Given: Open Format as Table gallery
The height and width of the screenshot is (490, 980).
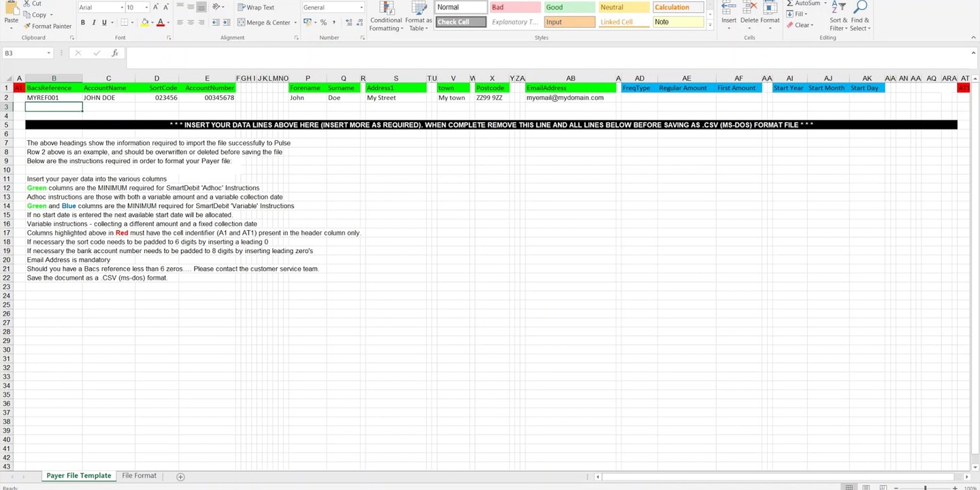Looking at the screenshot, I should click(419, 16).
